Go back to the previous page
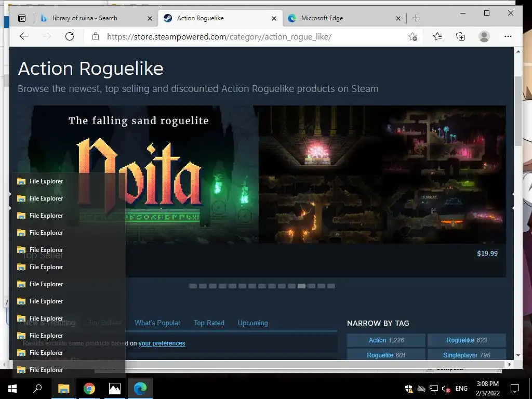The image size is (532, 399). [24, 36]
